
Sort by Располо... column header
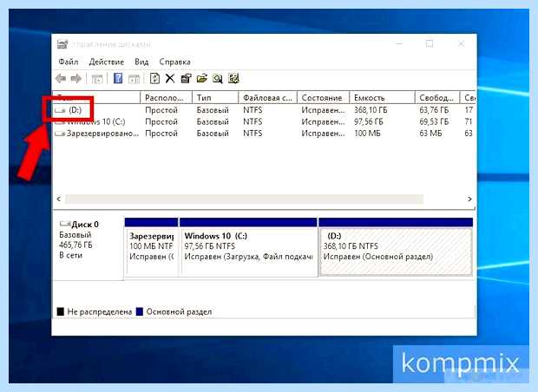point(166,98)
